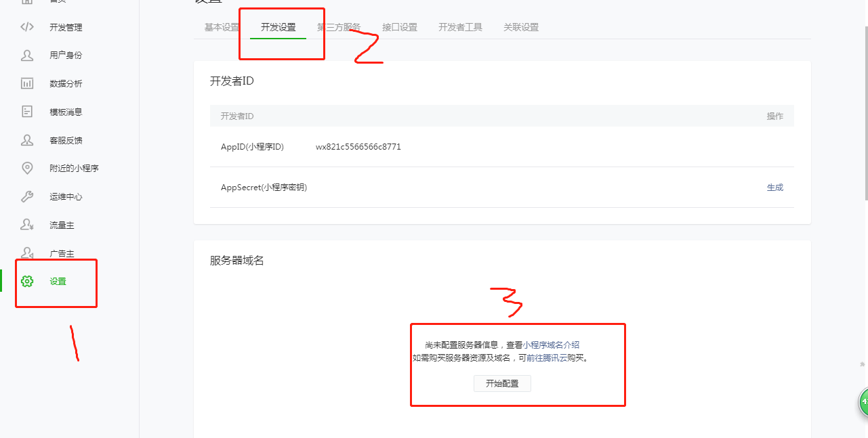Image resolution: width=868 pixels, height=438 pixels.
Task: Select the 设置 sidebar label
Action: [58, 282]
